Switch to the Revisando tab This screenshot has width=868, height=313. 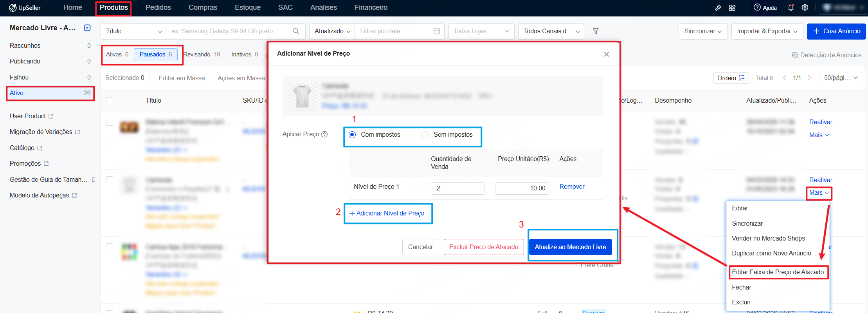click(x=202, y=54)
